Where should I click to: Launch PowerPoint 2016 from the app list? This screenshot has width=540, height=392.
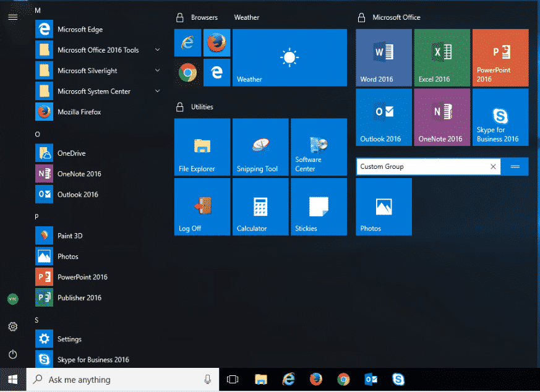(x=98, y=277)
